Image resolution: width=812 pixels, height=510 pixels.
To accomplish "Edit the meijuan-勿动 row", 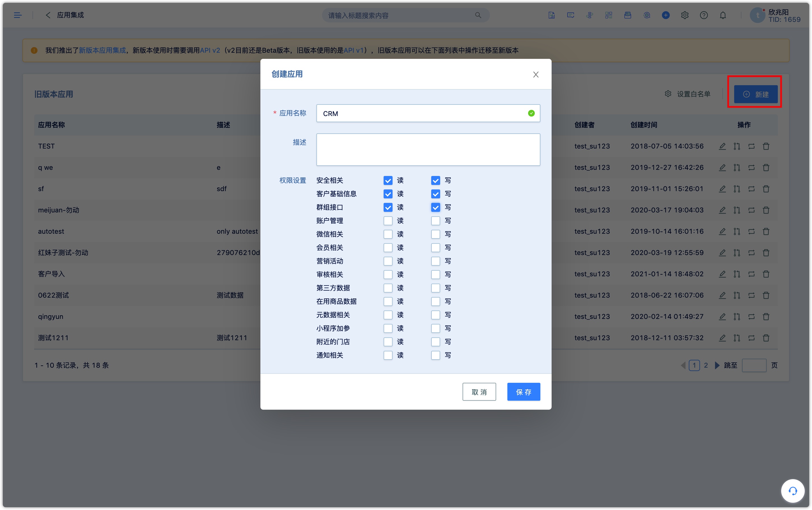I will pyautogui.click(x=722, y=210).
